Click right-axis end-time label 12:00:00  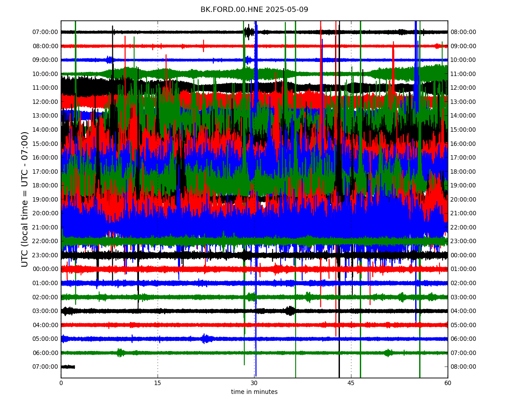(x=463, y=88)
